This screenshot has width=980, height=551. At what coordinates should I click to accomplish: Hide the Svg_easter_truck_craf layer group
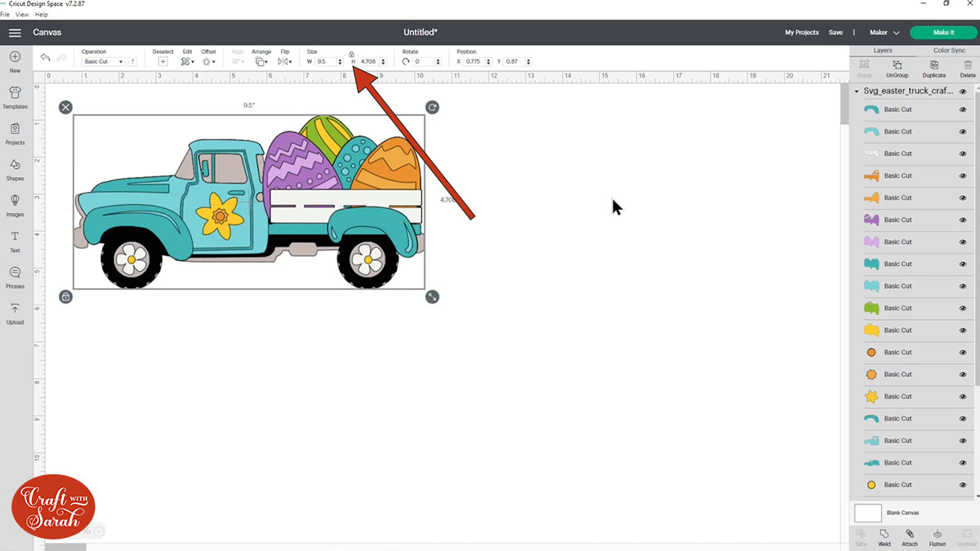(x=964, y=91)
